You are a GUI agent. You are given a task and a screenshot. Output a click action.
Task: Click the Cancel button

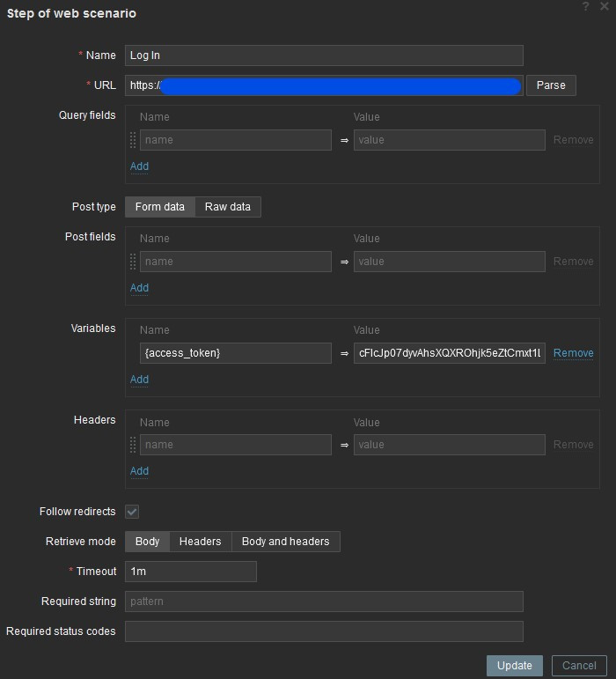(579, 666)
